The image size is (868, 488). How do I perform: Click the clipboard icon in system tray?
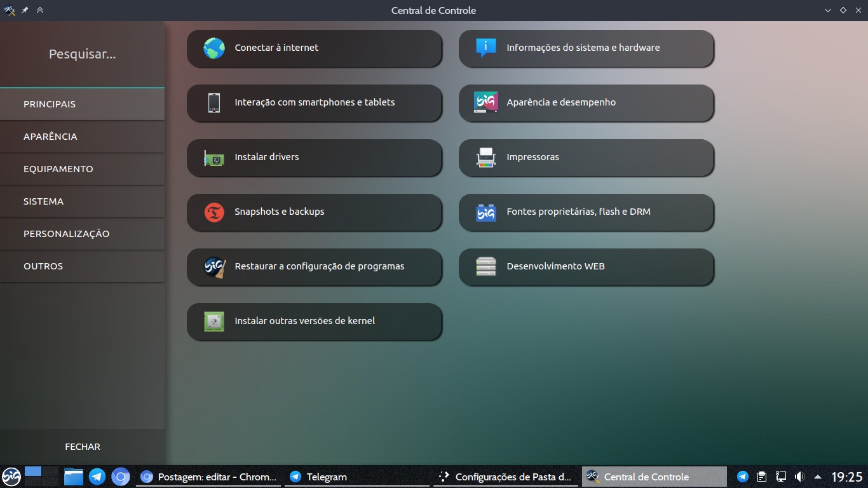point(761,477)
